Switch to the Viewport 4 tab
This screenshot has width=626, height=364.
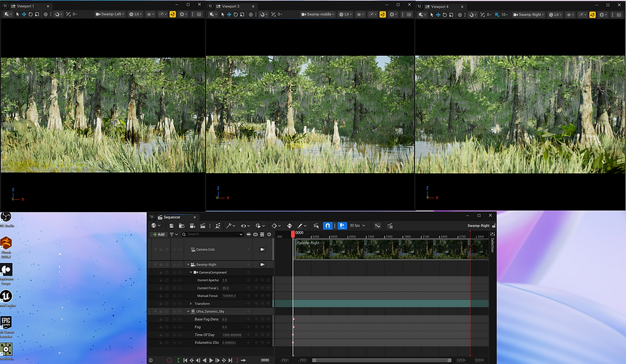(439, 6)
